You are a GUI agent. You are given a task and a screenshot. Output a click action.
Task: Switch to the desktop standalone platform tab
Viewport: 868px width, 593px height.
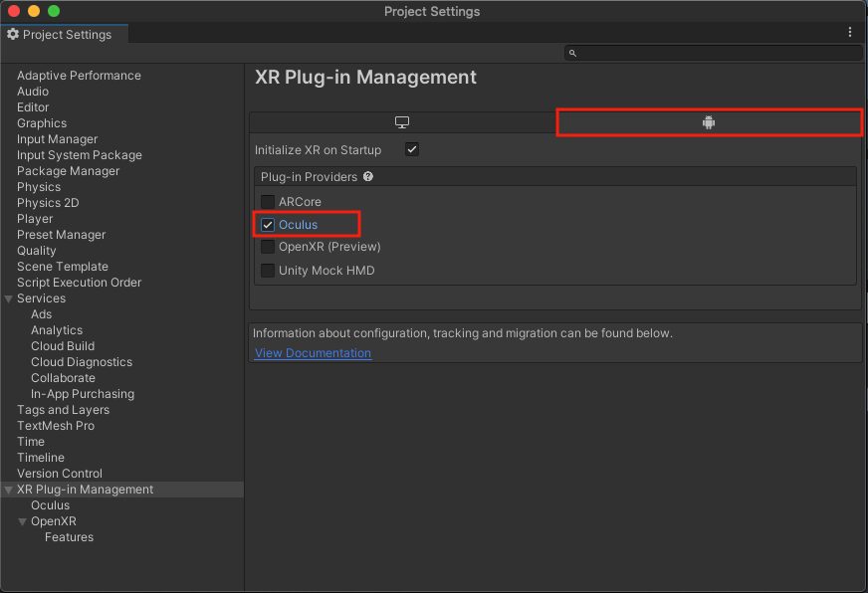[x=402, y=122]
